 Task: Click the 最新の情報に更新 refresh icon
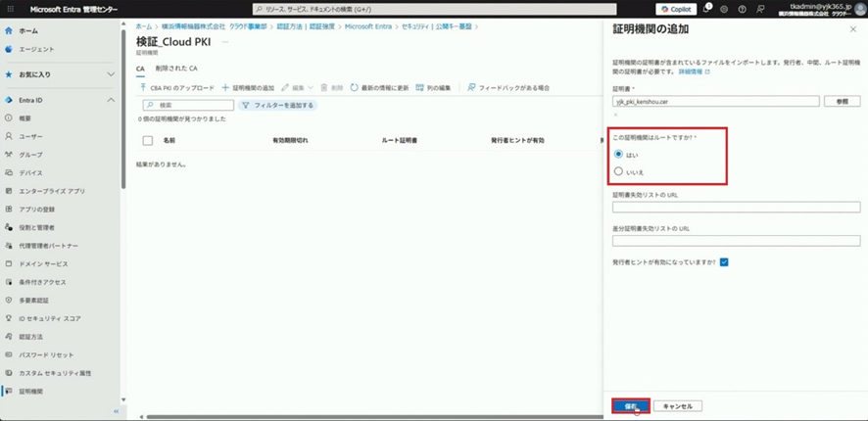point(355,88)
